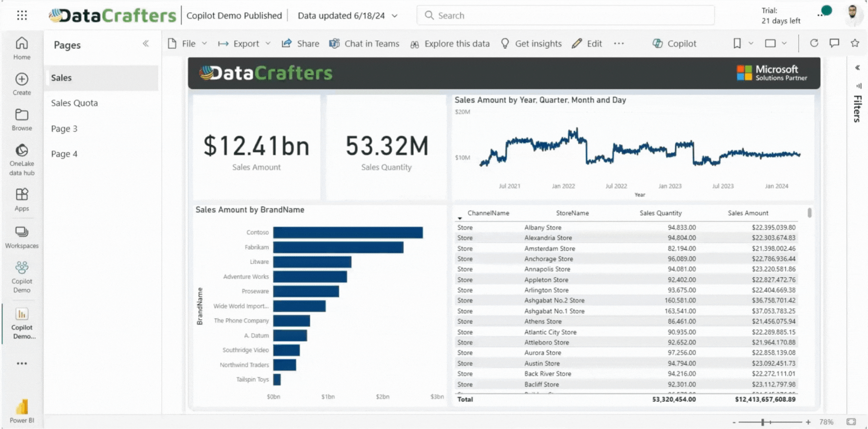Open the File dropdown menu
This screenshot has height=429, width=868.
[x=187, y=44]
